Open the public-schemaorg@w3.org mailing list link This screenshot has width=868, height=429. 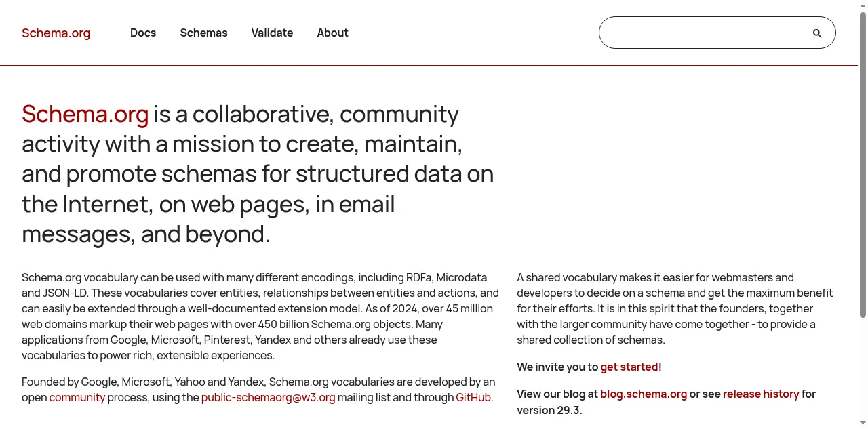click(x=268, y=397)
